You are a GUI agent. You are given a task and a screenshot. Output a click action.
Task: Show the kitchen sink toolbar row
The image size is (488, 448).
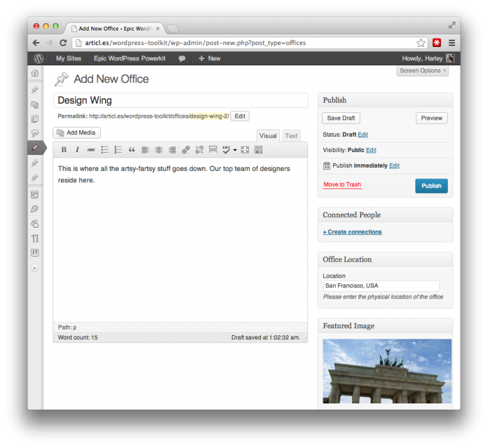tap(258, 150)
